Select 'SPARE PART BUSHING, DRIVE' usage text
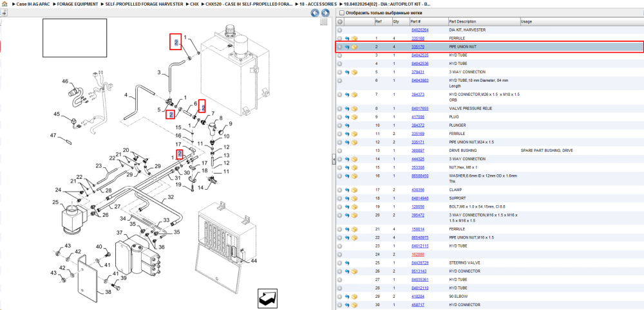644x310 pixels. (x=547, y=150)
